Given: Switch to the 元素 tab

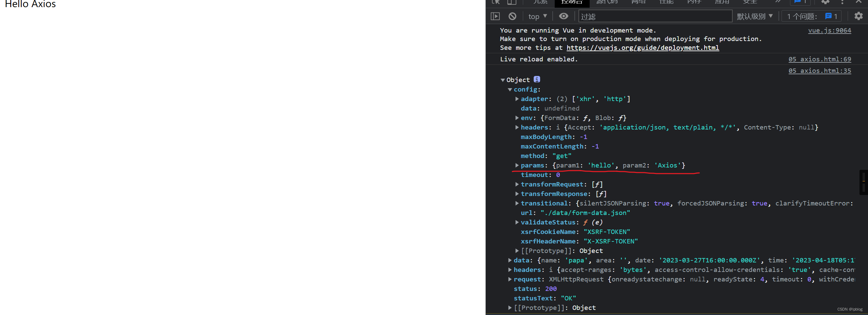Looking at the screenshot, I should (540, 2).
